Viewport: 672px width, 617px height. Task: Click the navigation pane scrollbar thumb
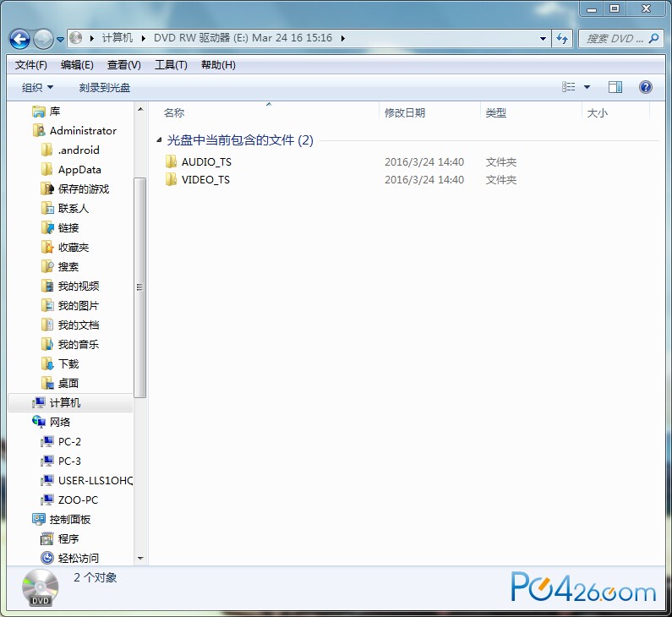[x=140, y=287]
